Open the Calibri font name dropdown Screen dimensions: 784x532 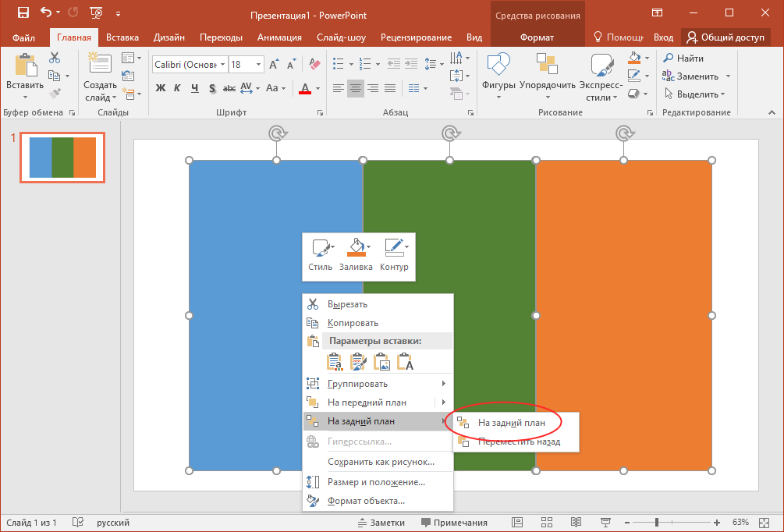tap(222, 65)
